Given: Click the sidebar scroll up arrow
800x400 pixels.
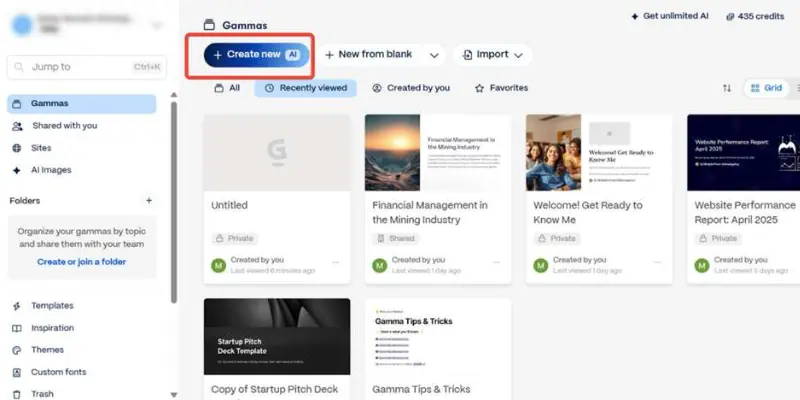Looking at the screenshot, I should [x=174, y=95].
